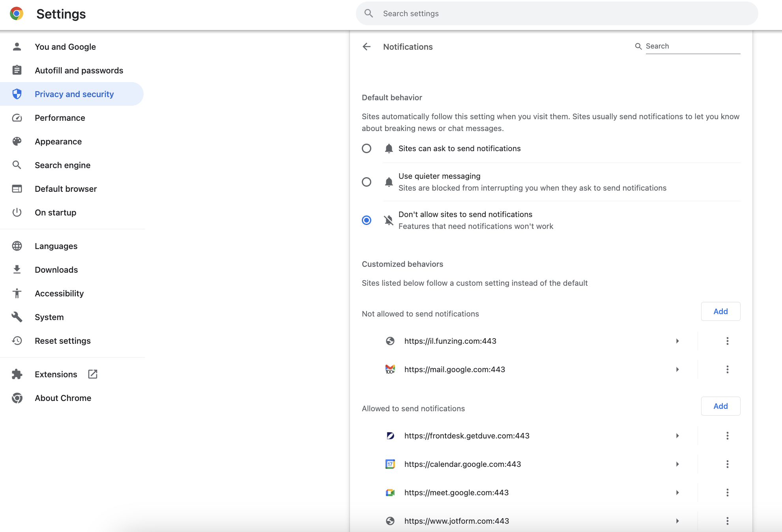
Task: Add site to Not allowed list
Action: (720, 311)
